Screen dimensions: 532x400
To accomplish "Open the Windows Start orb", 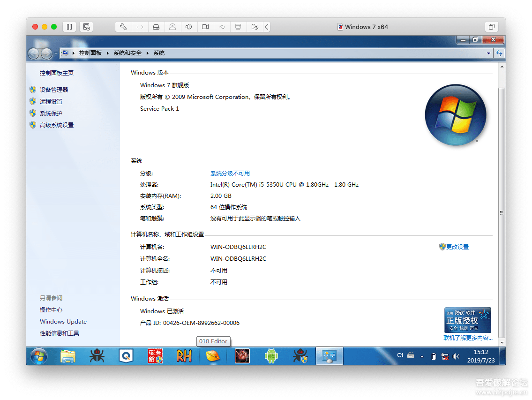I will pos(39,356).
